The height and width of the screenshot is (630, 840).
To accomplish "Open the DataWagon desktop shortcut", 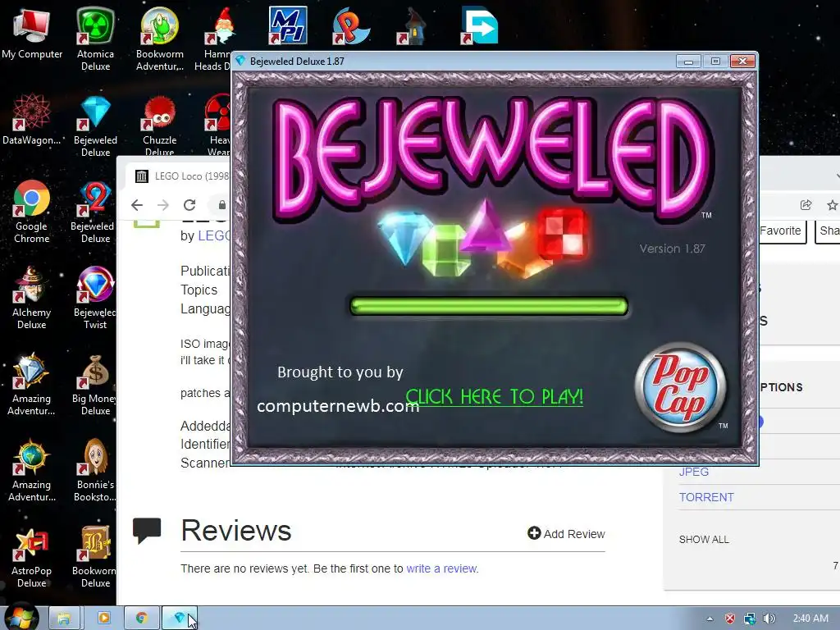I will [32, 120].
